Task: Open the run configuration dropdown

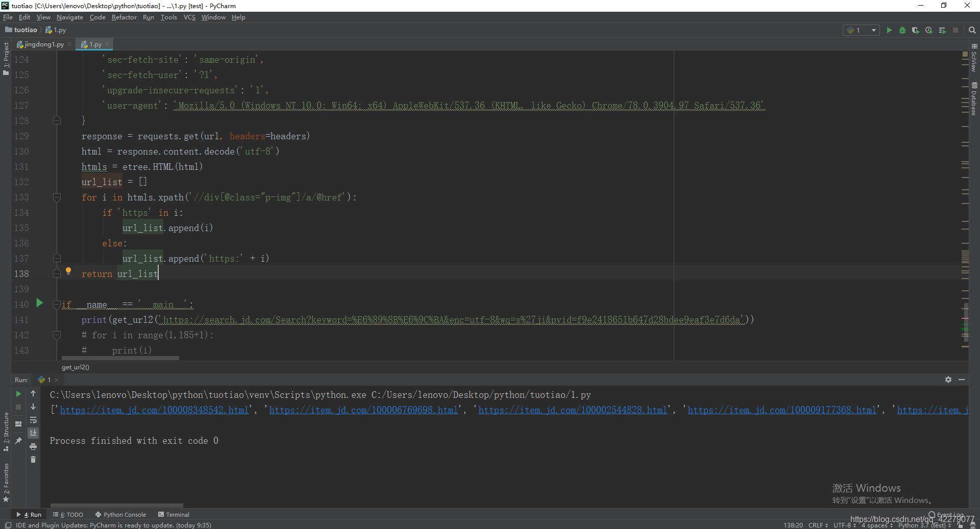Action: tap(861, 30)
